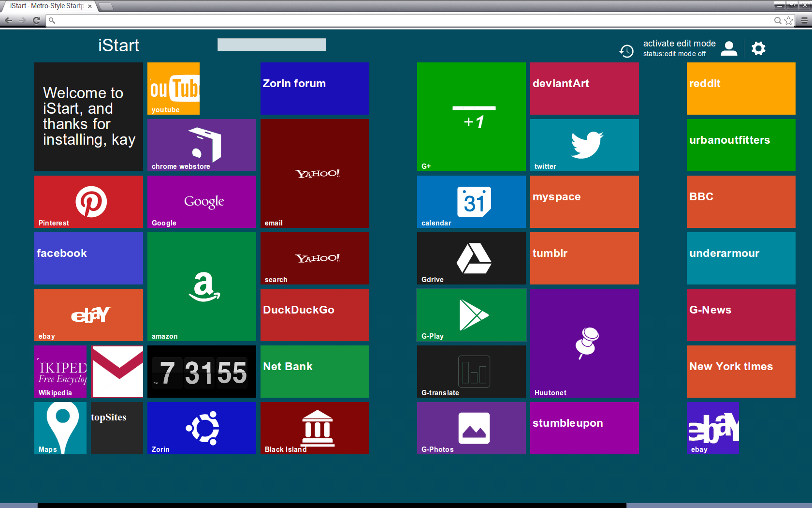Open the Chrome webstore tile
This screenshot has width=812, height=508.
[202, 145]
